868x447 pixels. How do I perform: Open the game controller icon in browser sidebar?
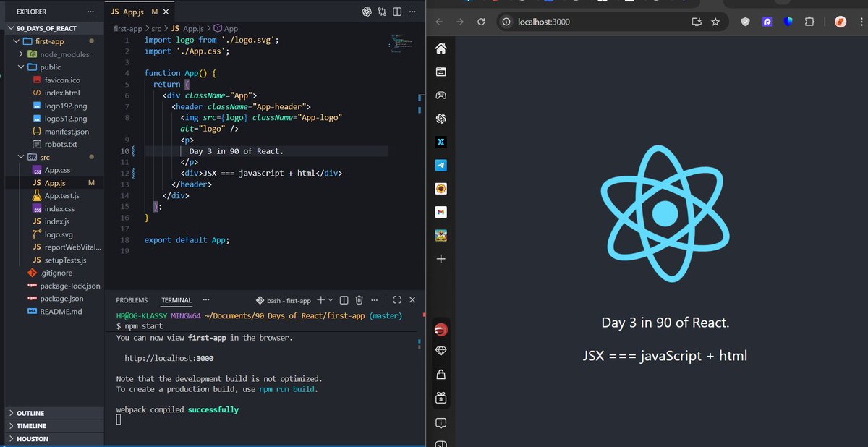(441, 95)
